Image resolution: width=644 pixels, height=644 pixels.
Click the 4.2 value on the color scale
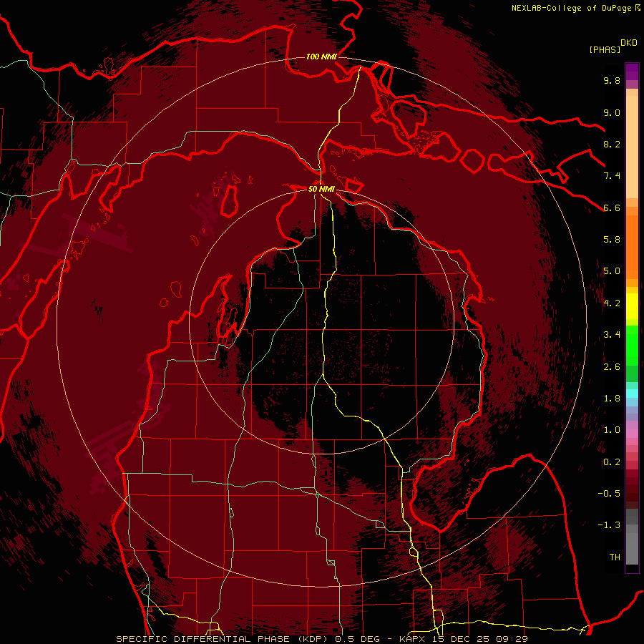pos(612,303)
